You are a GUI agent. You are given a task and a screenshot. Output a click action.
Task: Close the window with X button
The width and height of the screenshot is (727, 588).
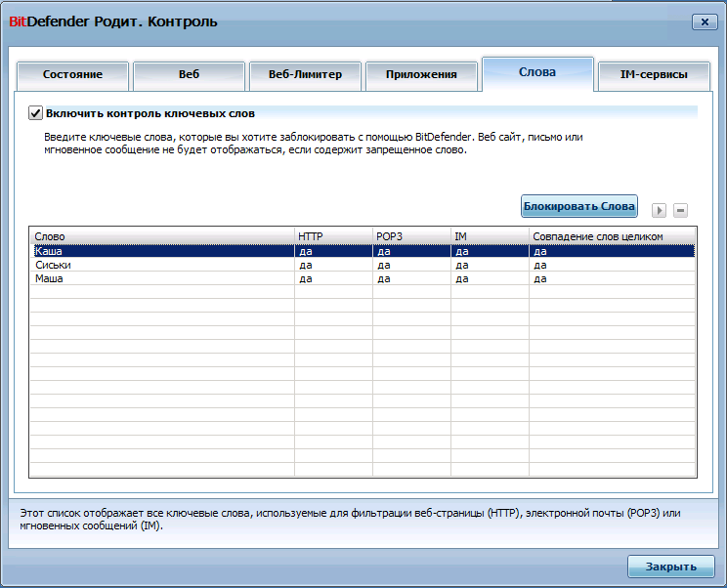coord(705,21)
